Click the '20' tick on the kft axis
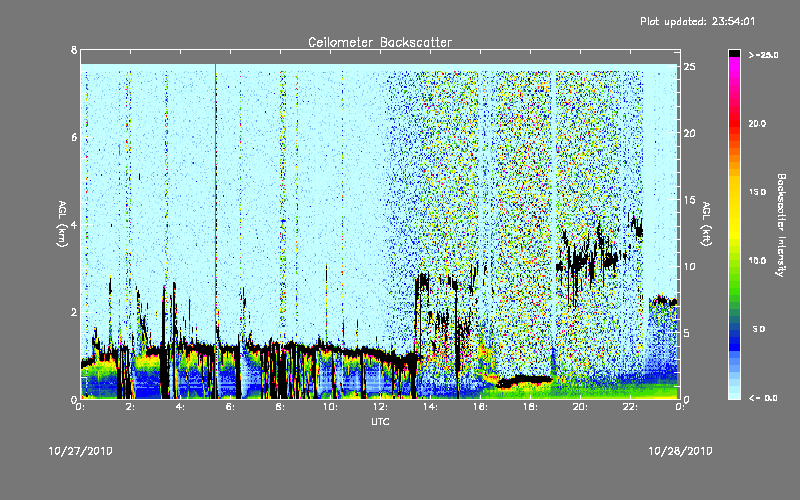The image size is (800, 500). click(x=689, y=133)
